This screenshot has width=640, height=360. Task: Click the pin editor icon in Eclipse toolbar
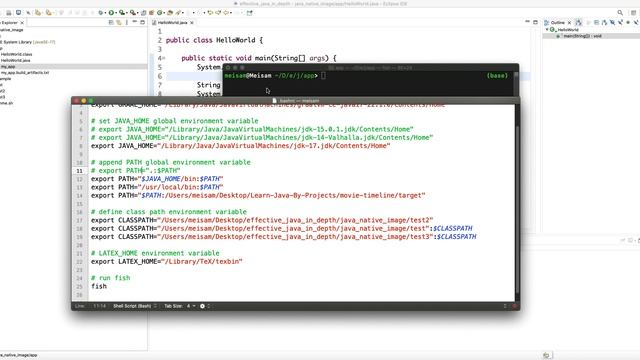pos(249,13)
